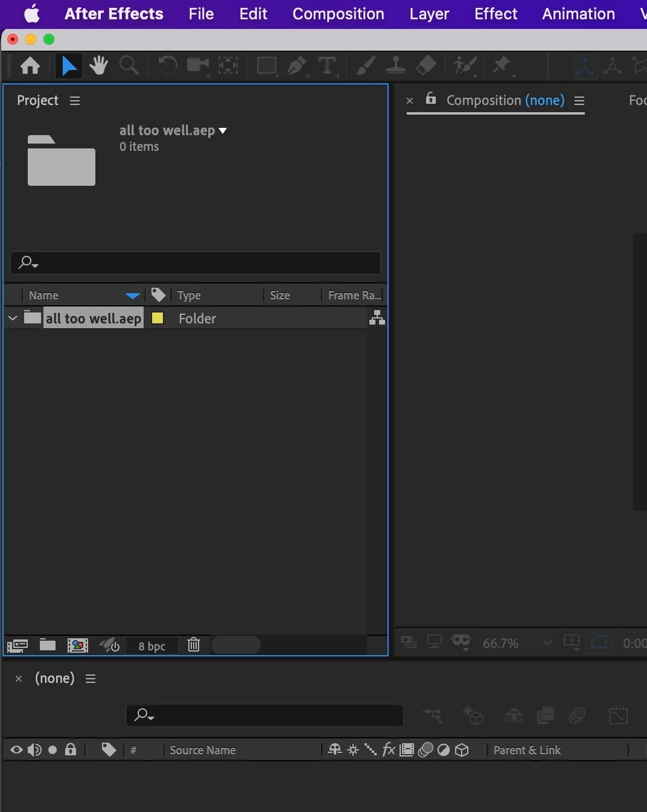Change color depth via 8 bpc button
This screenshot has width=647, height=812.
click(x=152, y=646)
